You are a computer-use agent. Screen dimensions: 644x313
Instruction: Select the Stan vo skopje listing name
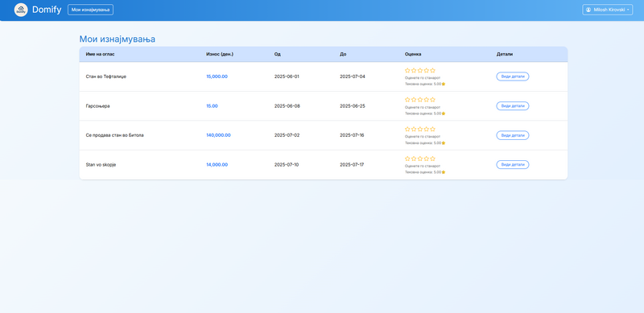[x=101, y=165]
